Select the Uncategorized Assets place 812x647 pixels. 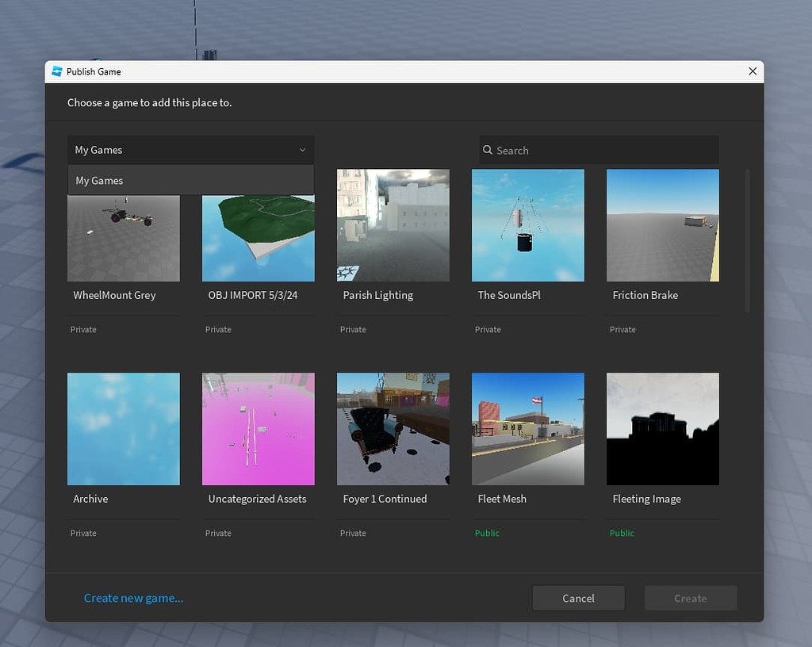259,429
